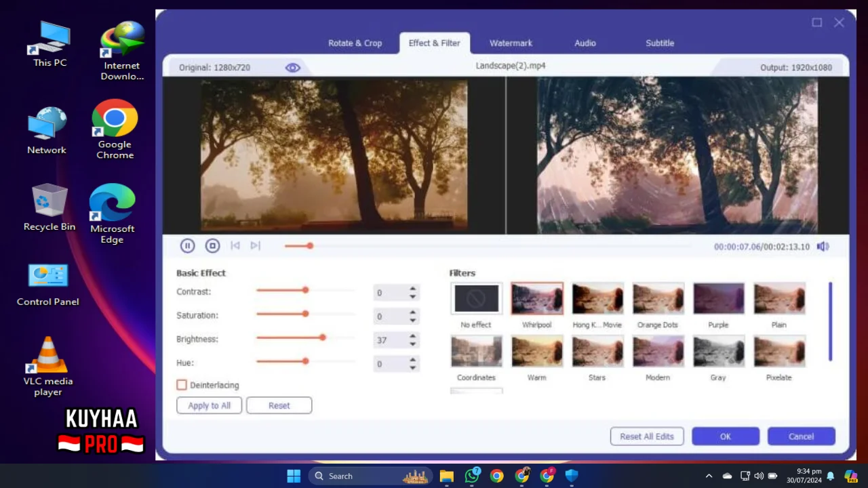Confirm edits with OK button
The height and width of the screenshot is (488, 868).
click(x=726, y=436)
